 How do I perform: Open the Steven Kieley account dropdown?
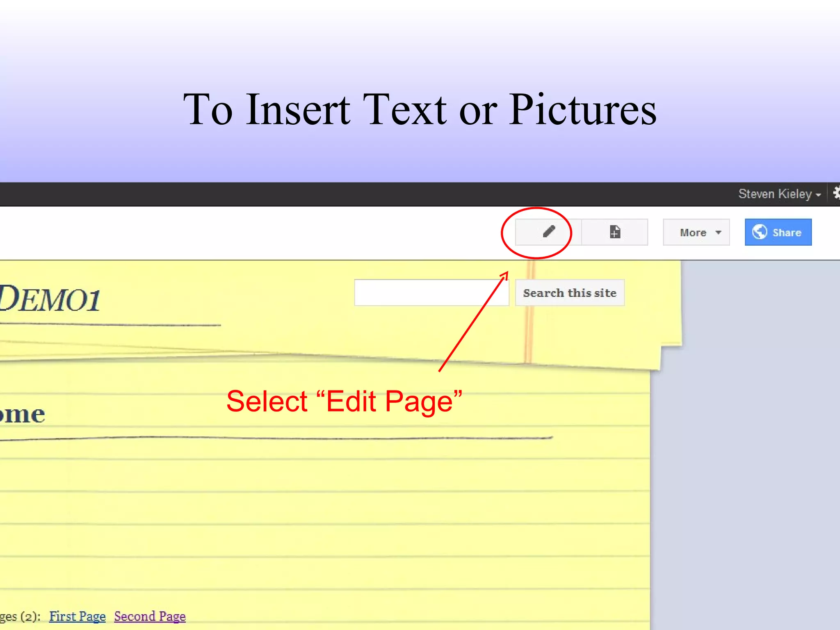click(x=780, y=194)
